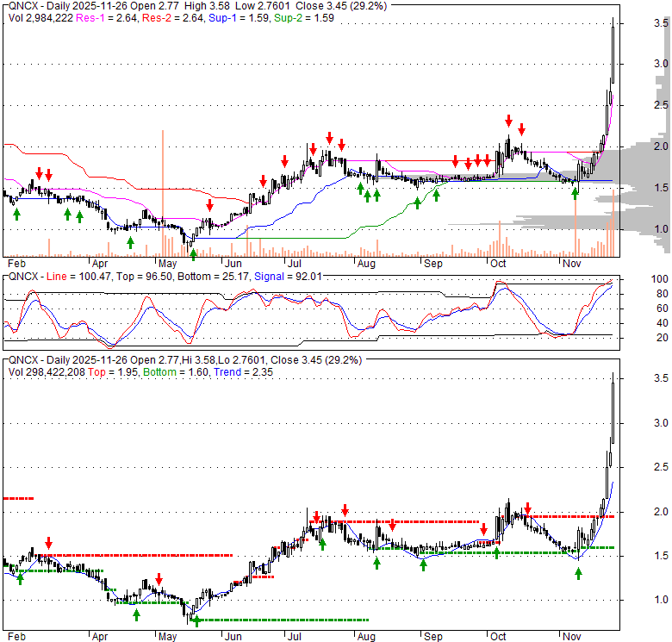The width and height of the screenshot is (672, 642).
Task: Click the November green up arrow in top chart
Action: click(575, 192)
